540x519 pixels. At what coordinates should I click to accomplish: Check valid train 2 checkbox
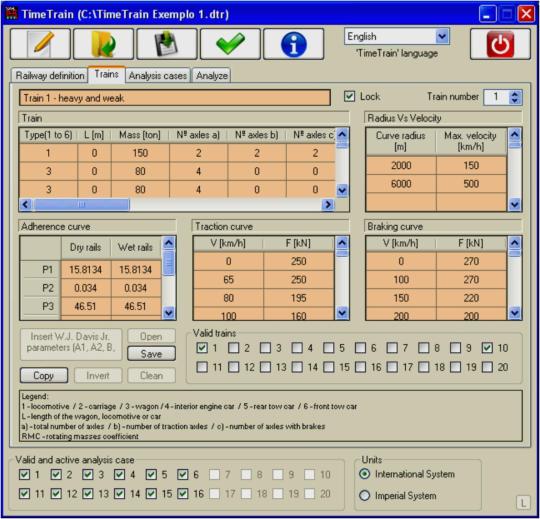234,348
